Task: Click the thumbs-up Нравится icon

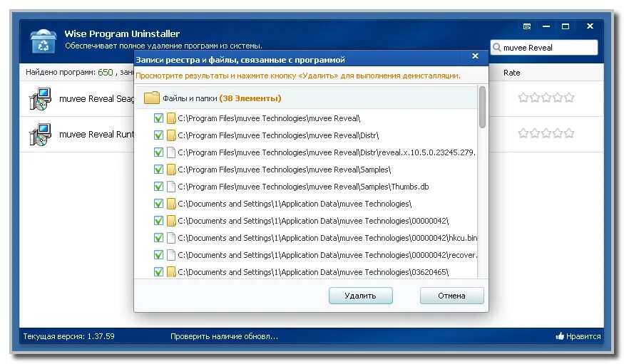Action: click(560, 336)
